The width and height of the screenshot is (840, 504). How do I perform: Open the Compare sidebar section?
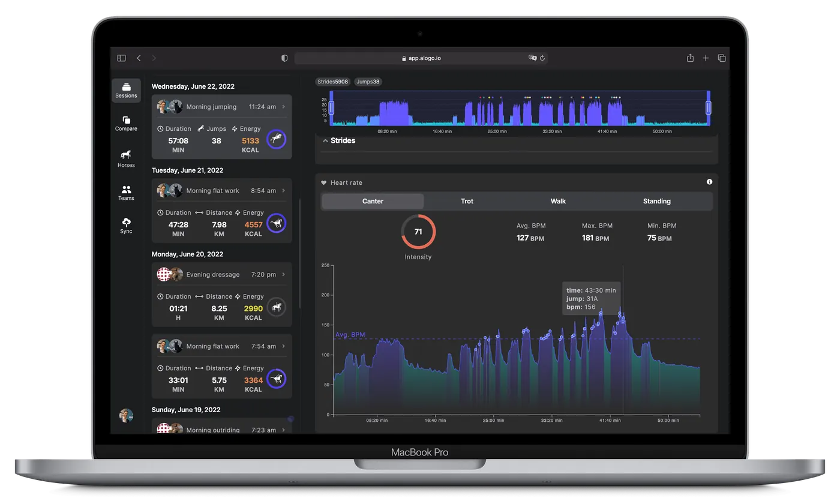(x=126, y=124)
